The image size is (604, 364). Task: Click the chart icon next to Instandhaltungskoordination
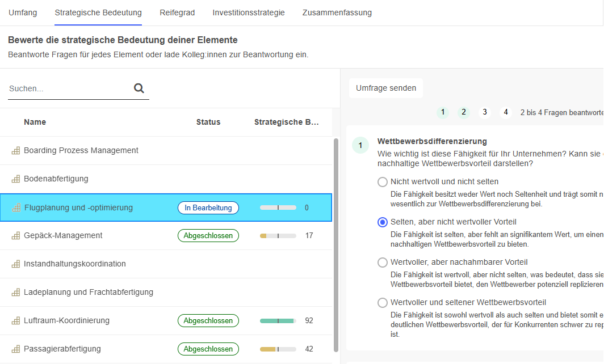click(15, 264)
